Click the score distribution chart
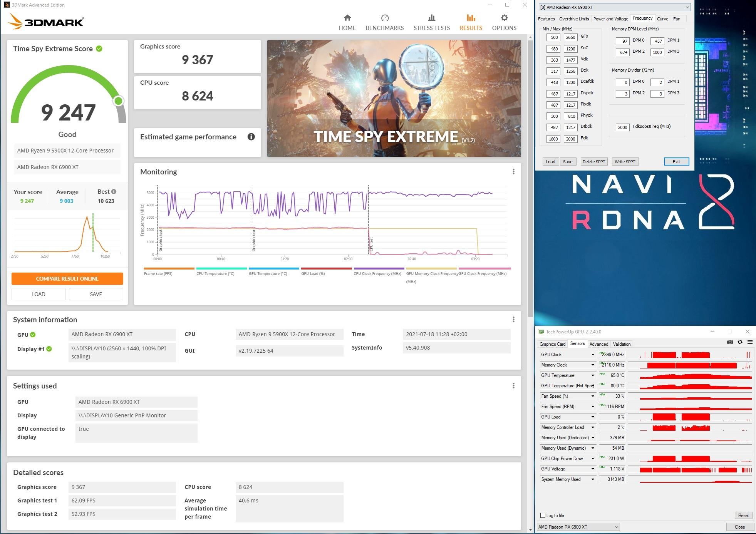756x534 pixels. tap(67, 236)
